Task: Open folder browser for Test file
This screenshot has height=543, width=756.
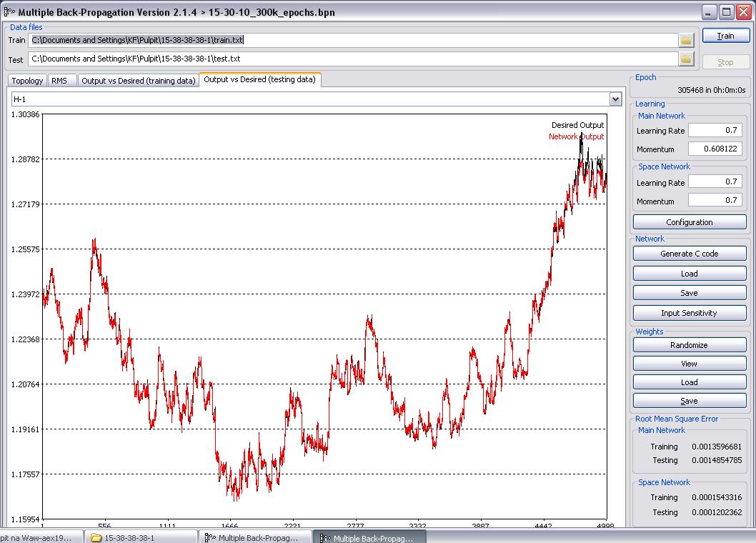Action: click(686, 59)
